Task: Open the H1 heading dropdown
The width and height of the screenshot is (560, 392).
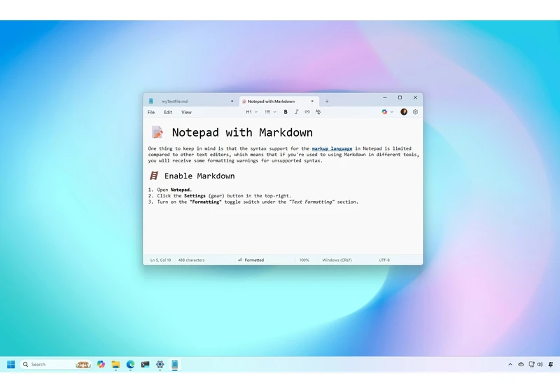Action: point(251,112)
